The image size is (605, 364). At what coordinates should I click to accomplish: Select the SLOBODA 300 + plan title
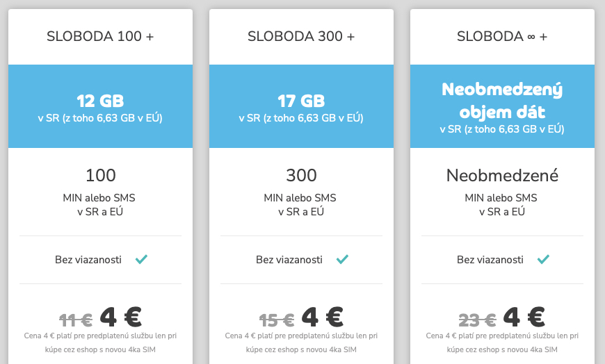click(301, 36)
